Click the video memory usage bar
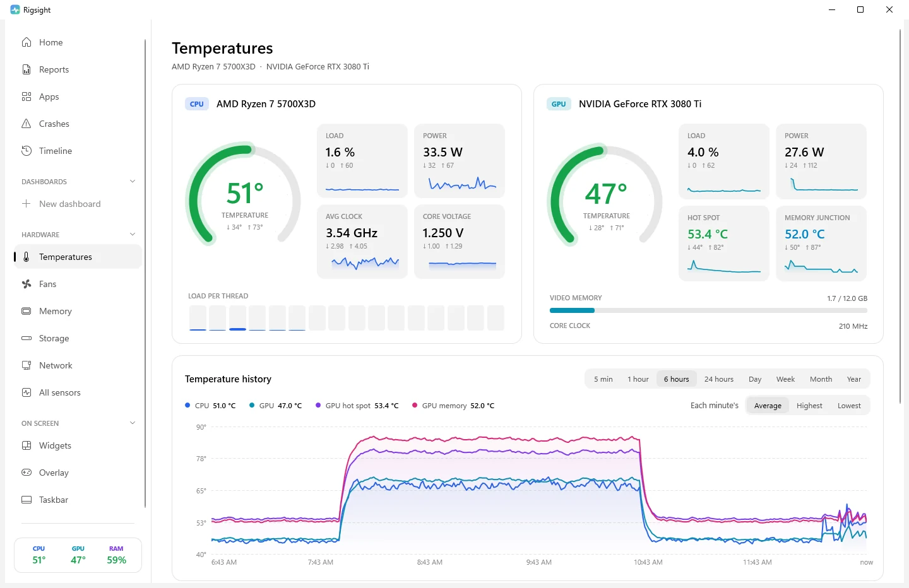909x588 pixels. 708,310
